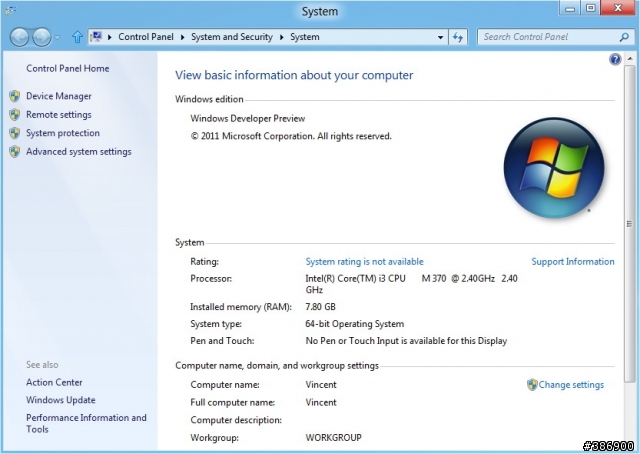Click the shield icon beside System protection
This screenshot has height=454, width=640.
pyautogui.click(x=15, y=133)
